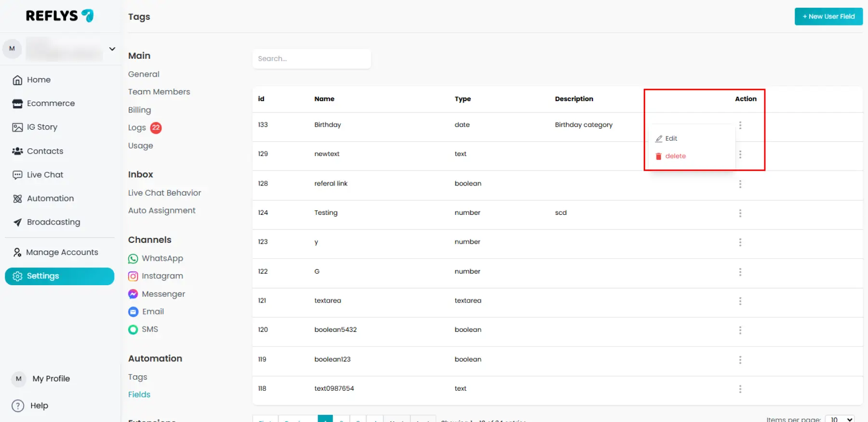Open the Help page
Screen dimensions: 868x422
point(39,406)
